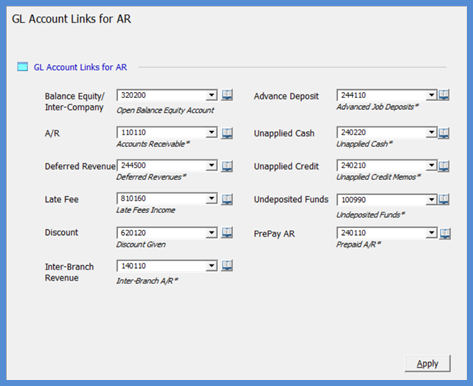Click the Apply button
The width and height of the screenshot is (473, 386).
click(x=427, y=363)
